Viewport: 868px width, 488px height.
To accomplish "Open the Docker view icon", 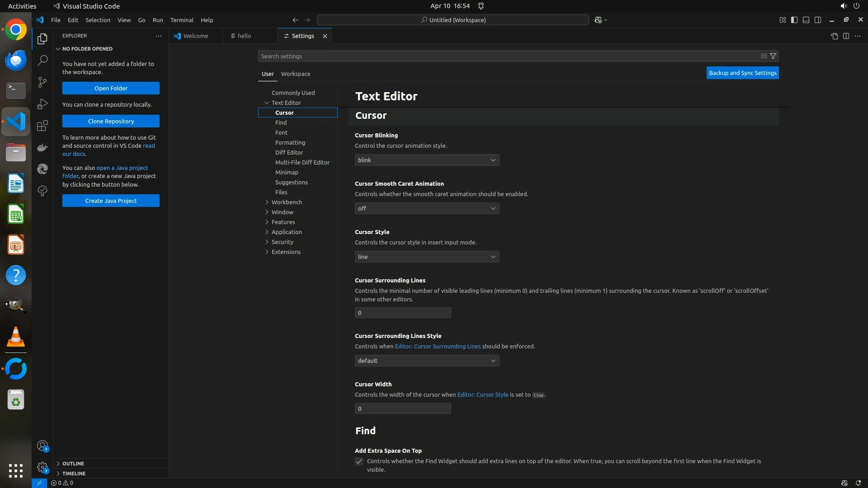I will tap(42, 147).
